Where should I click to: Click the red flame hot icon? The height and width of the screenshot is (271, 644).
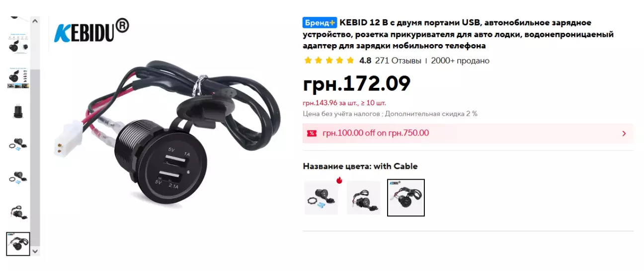tap(339, 180)
